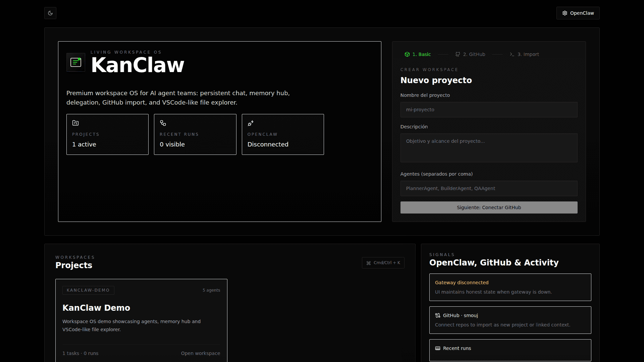
Task: Click the OpenClaw gear icon top right
Action: click(565, 13)
